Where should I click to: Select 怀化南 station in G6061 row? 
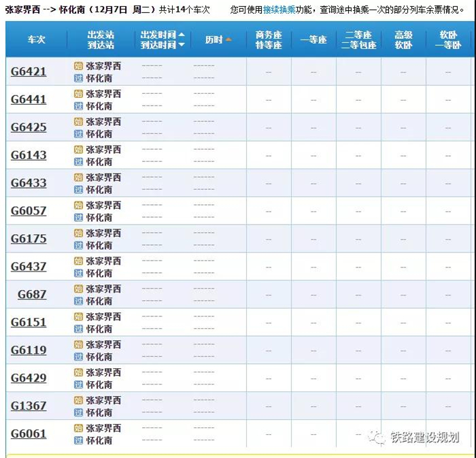(99, 440)
